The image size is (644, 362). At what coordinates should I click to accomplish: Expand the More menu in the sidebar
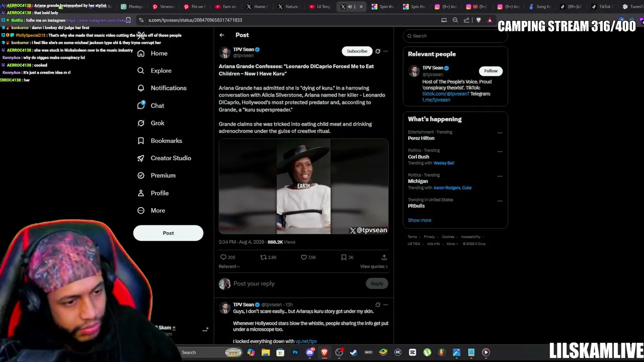(151, 211)
